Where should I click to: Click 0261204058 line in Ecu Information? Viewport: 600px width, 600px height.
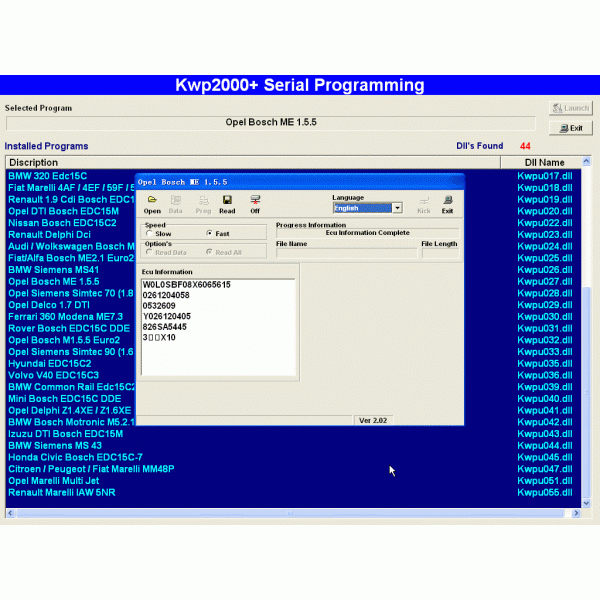(x=166, y=295)
